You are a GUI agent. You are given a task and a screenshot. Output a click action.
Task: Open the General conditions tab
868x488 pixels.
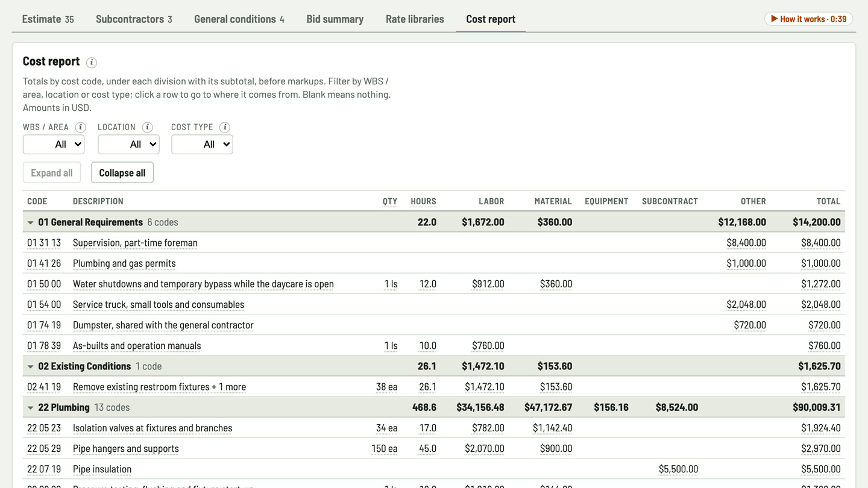[x=239, y=19]
